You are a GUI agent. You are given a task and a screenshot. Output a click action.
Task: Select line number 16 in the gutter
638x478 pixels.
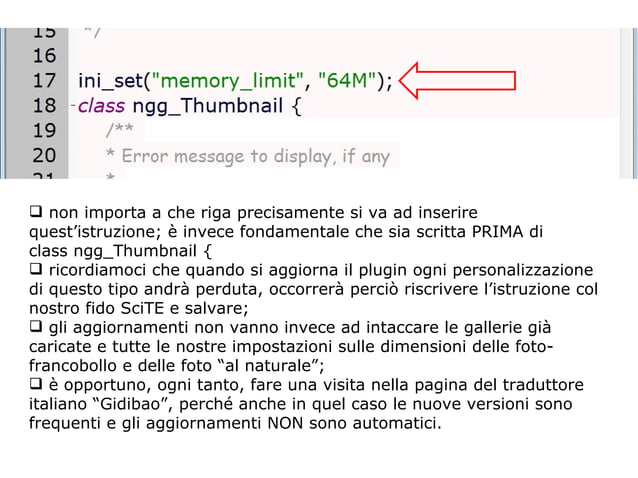tap(44, 55)
